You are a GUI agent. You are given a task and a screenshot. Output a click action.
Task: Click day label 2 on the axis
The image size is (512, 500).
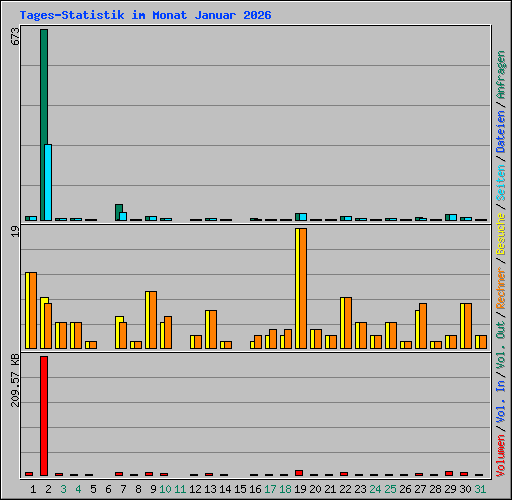point(48,489)
